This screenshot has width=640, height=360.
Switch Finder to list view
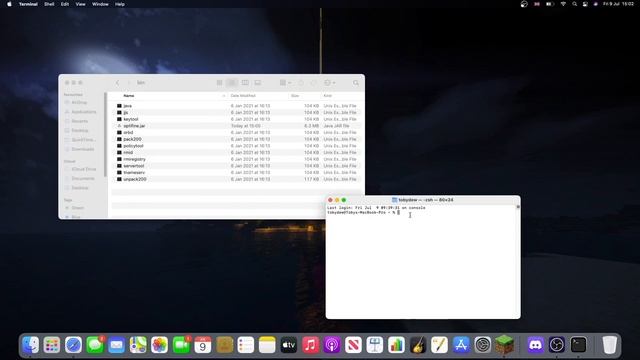coord(232,83)
